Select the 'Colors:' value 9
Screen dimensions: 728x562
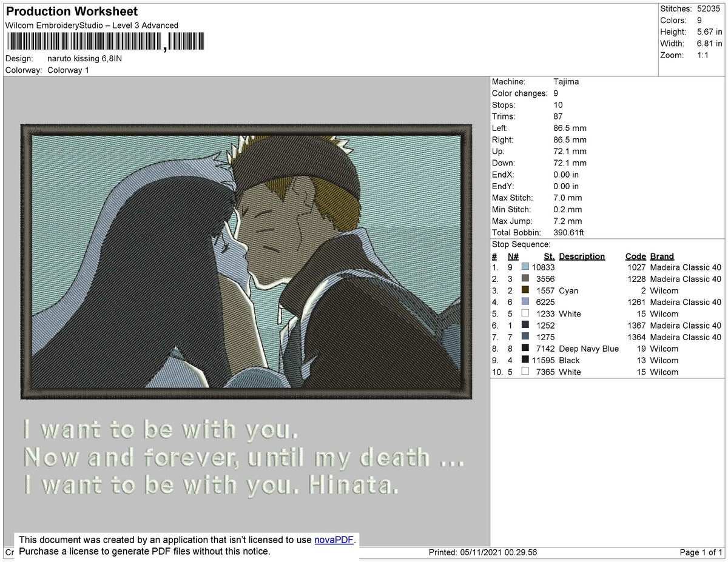(700, 21)
